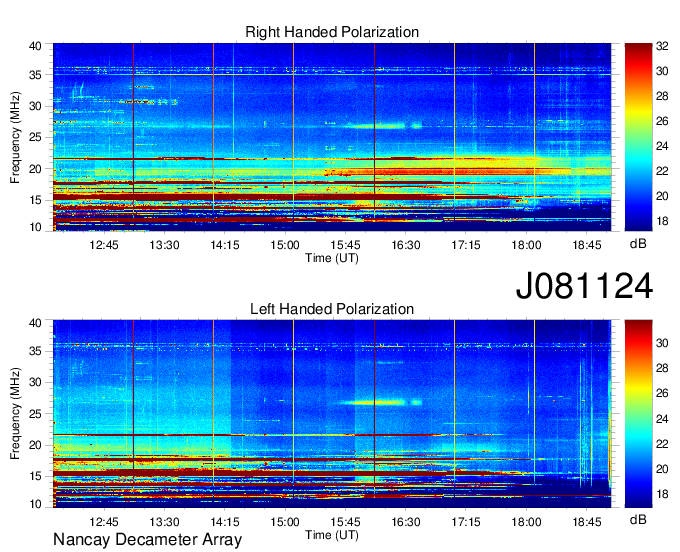
Task: Click the 18:00 tick under the bottom plot
Action: 526,522
